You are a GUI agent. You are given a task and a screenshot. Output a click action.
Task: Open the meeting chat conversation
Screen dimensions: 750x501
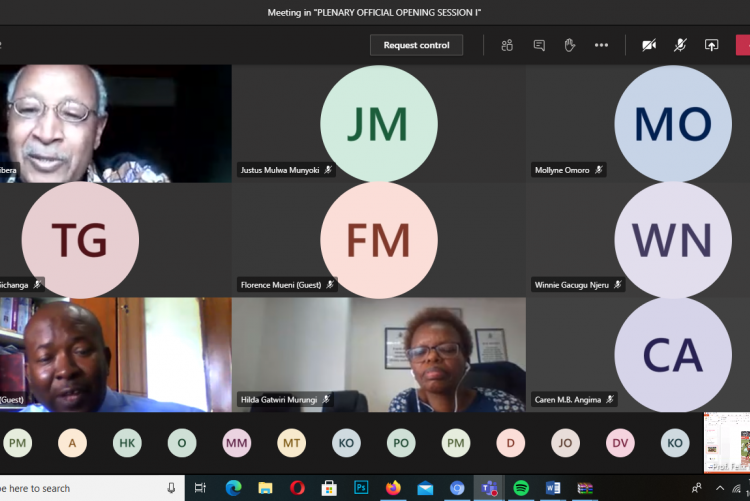(539, 45)
